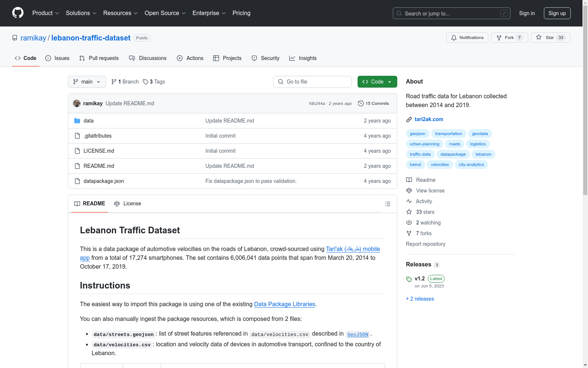Click the repository icon beside ramikay
The height and width of the screenshot is (368, 588).
point(15,38)
